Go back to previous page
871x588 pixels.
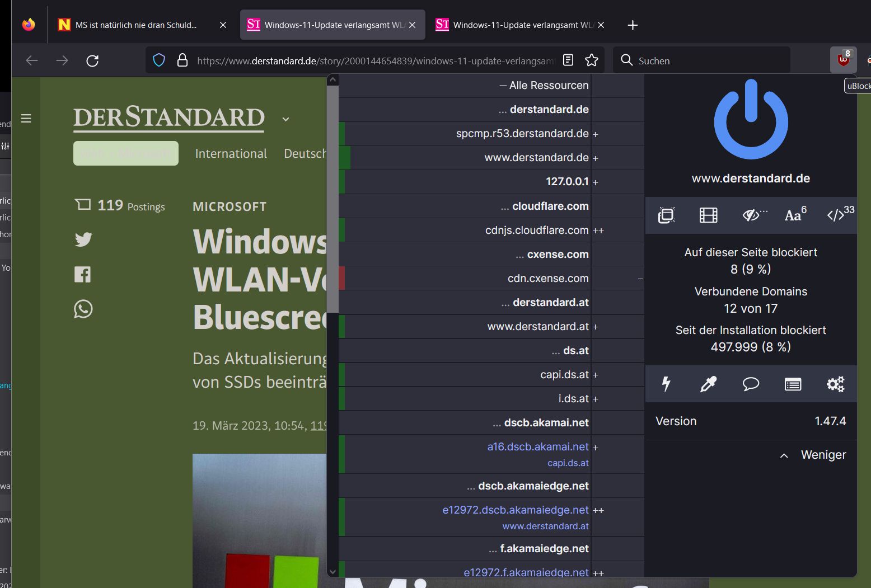click(x=32, y=60)
